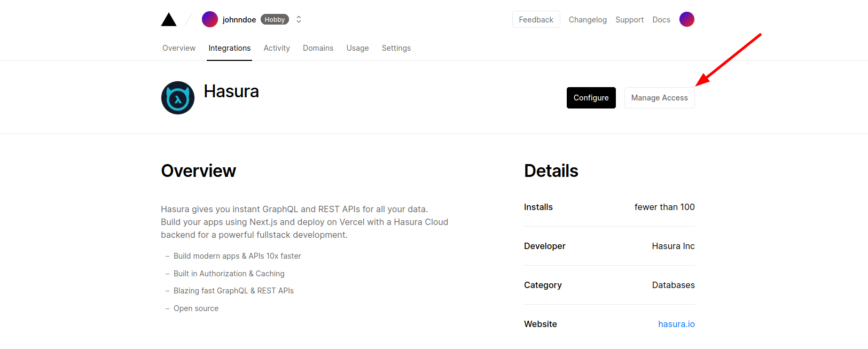
Task: Click the Hobby plan badge
Action: pyautogui.click(x=275, y=20)
